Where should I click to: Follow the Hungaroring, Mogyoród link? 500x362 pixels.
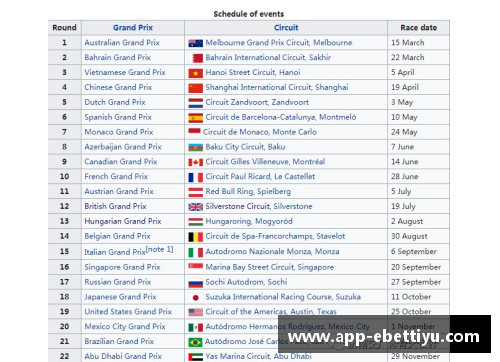pyautogui.click(x=249, y=221)
